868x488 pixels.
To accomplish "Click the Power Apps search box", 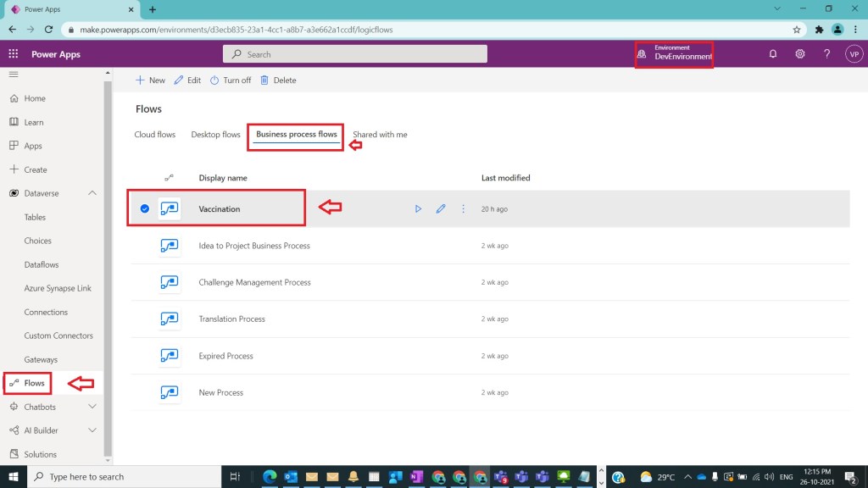I will point(356,54).
